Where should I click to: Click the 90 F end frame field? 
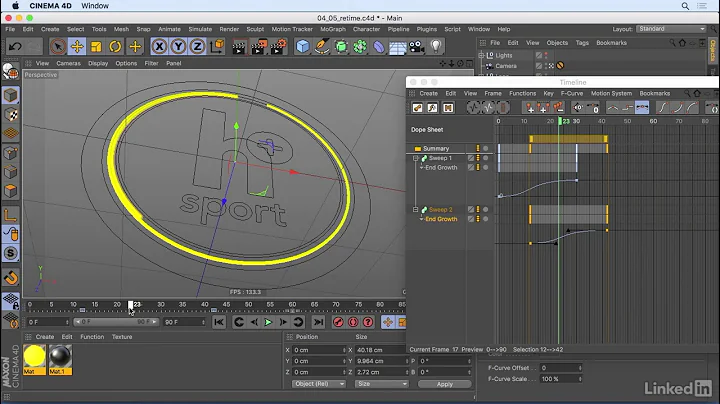(185, 322)
